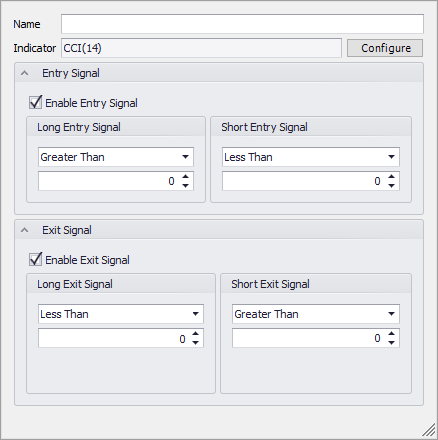438x440 pixels.
Task: Increase Long Exit Signal value with up arrow
Action: point(196,334)
